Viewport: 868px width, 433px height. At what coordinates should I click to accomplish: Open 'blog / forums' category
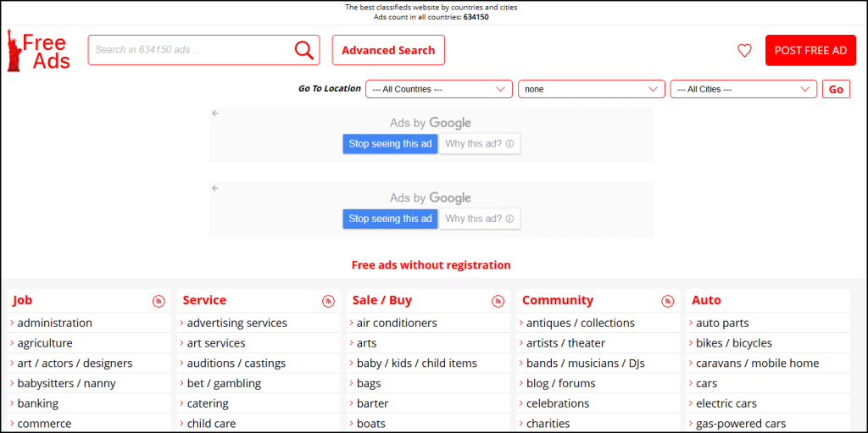point(561,383)
